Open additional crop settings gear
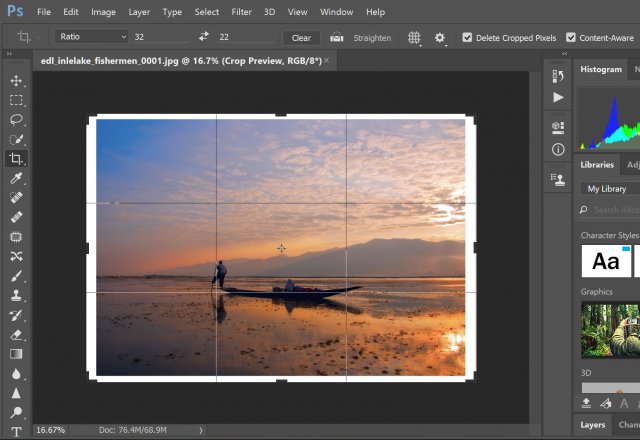 440,38
